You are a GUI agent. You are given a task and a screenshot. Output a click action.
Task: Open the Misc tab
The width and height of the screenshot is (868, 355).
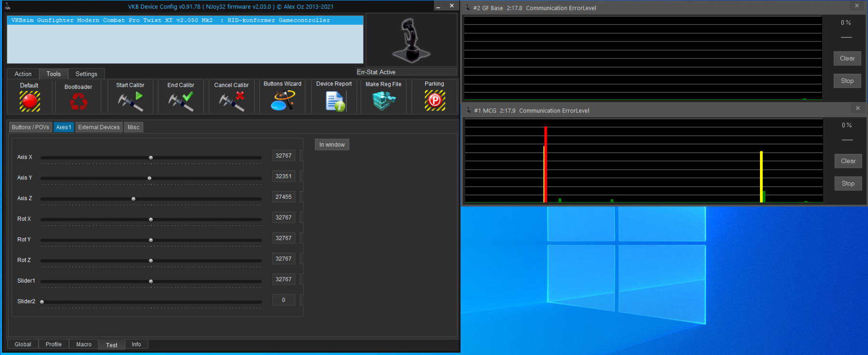click(x=134, y=127)
